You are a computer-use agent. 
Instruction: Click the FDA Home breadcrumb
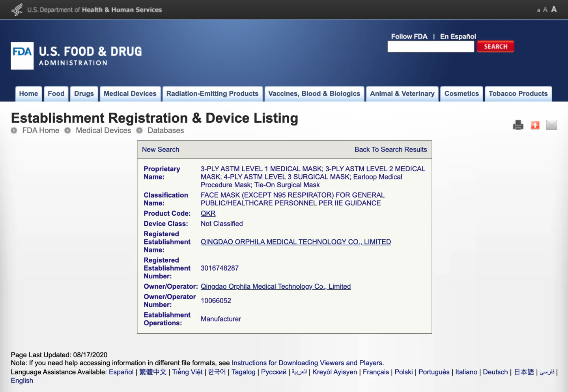[41, 131]
